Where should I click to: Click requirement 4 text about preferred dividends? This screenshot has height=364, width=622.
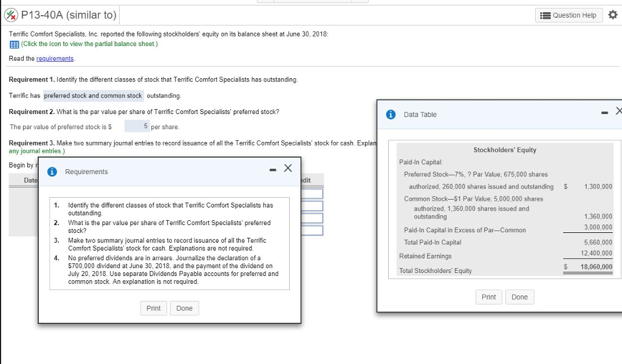coord(173,270)
